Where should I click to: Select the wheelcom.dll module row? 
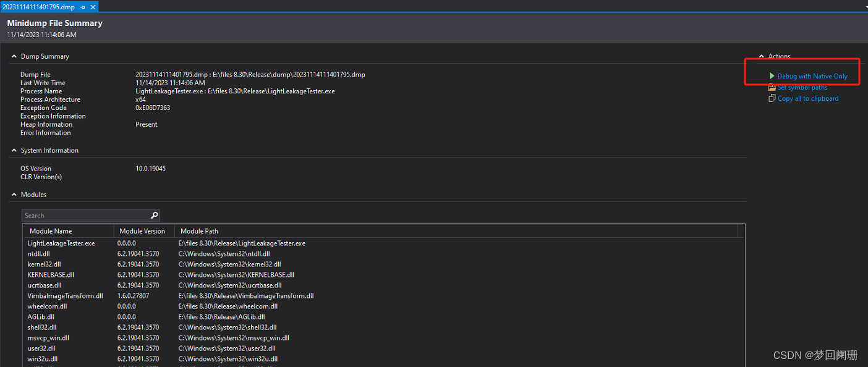pyautogui.click(x=383, y=306)
